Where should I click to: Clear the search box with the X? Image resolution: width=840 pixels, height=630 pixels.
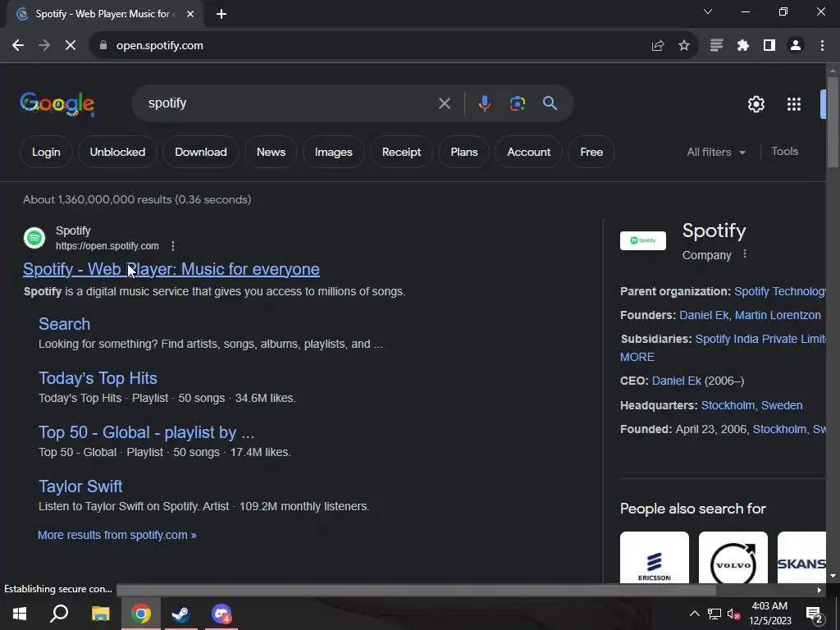[x=444, y=103]
